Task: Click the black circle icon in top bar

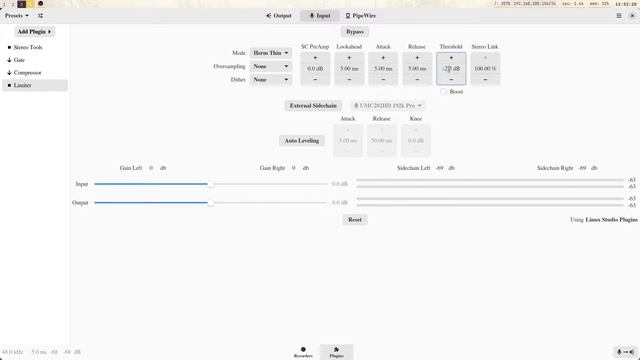Action: pos(40,4)
